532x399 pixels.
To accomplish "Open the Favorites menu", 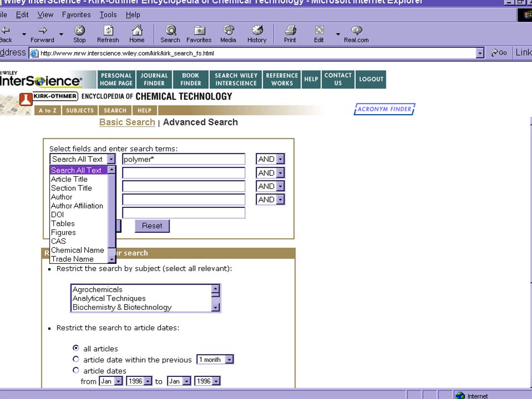I will tap(76, 15).
